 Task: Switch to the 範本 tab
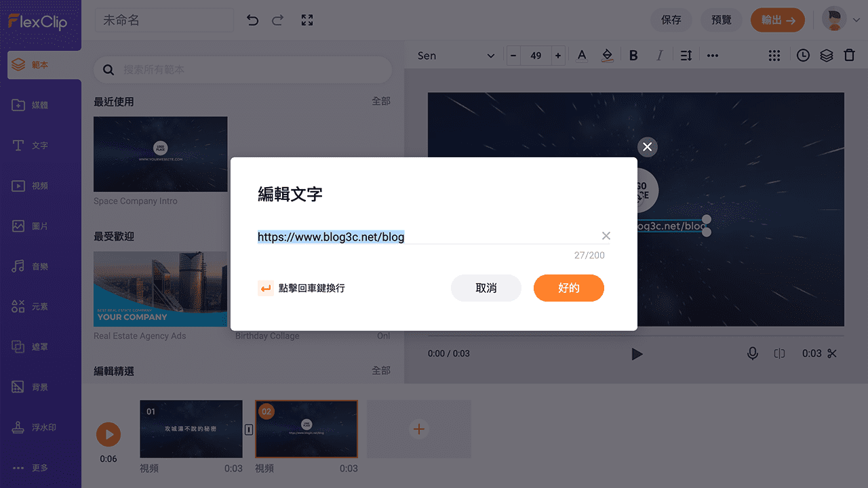42,64
